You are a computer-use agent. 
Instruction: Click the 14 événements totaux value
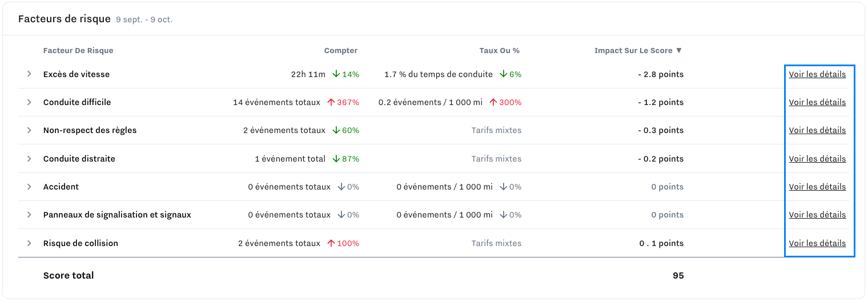(x=276, y=102)
